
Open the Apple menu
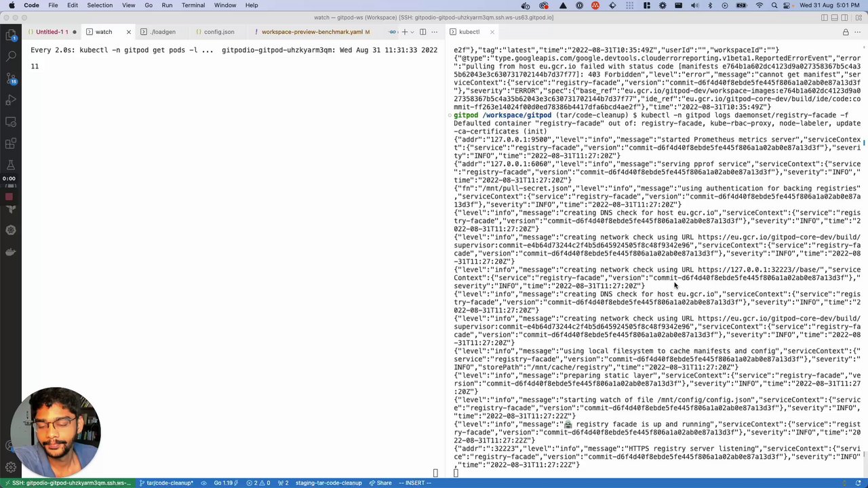coord(12,5)
